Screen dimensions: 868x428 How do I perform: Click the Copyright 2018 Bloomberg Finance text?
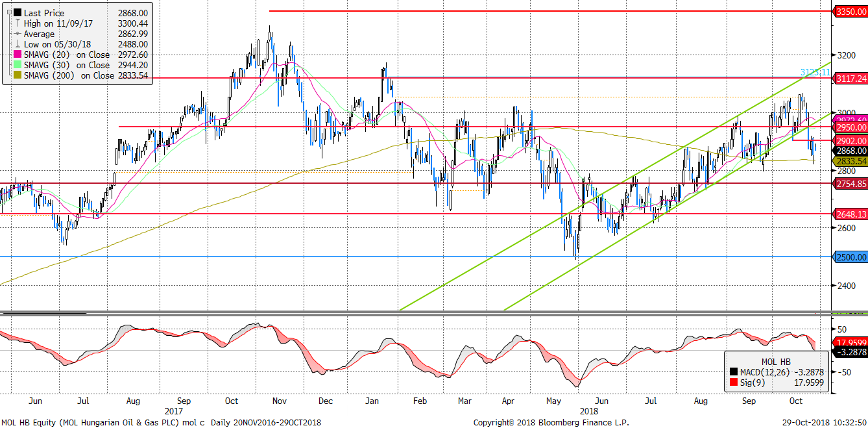(x=551, y=422)
